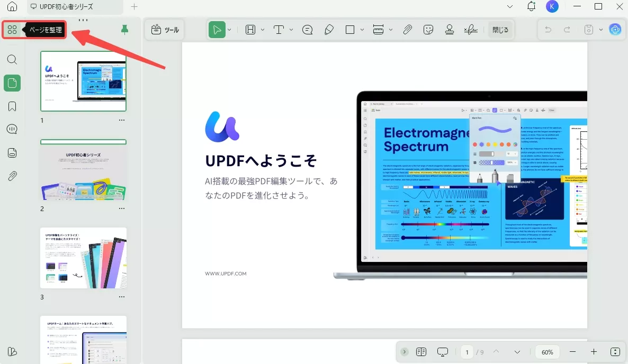Viewport: 628px width, 364px height.
Task: Expand the Shape tool dropdown options
Action: coord(362,30)
